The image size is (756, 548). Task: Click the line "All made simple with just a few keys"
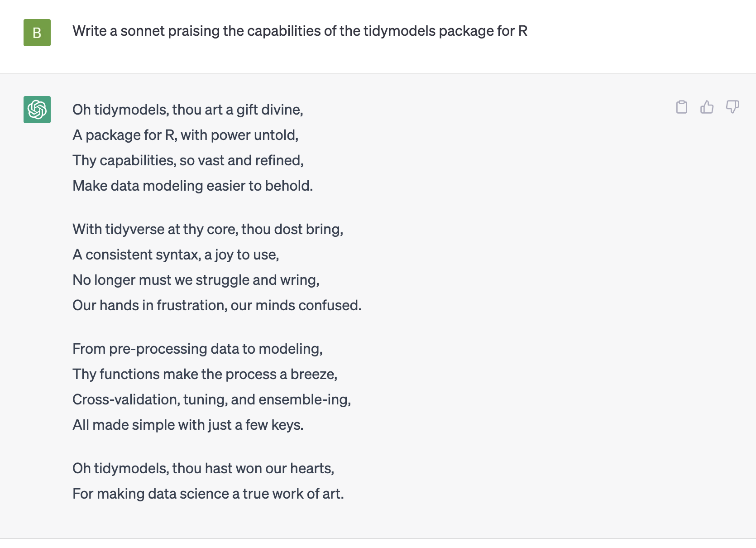pyautogui.click(x=188, y=425)
